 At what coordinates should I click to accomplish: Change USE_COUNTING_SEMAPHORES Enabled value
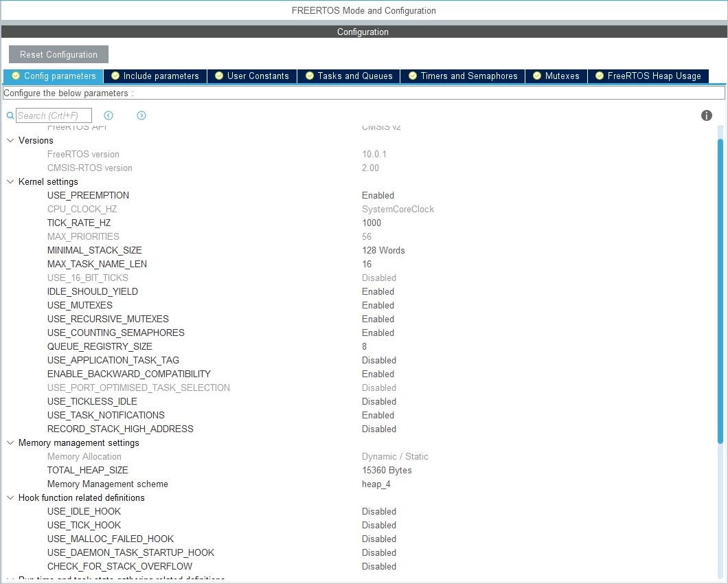click(378, 333)
